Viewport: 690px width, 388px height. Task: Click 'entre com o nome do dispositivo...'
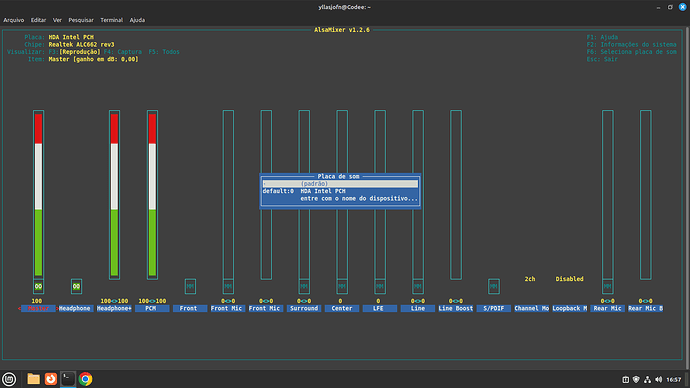click(359, 198)
